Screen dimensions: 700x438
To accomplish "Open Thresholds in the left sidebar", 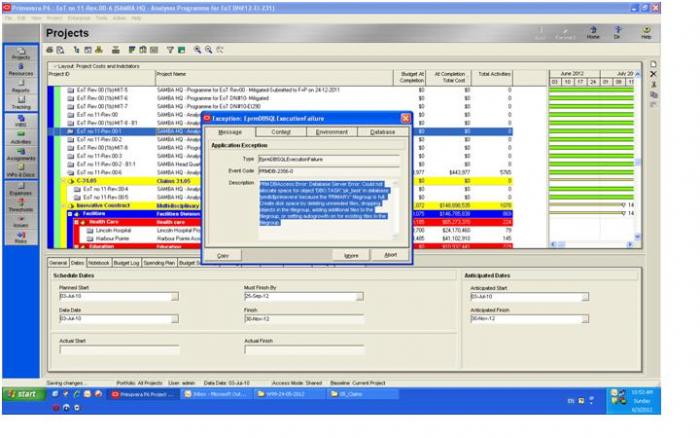I will click(x=21, y=206).
